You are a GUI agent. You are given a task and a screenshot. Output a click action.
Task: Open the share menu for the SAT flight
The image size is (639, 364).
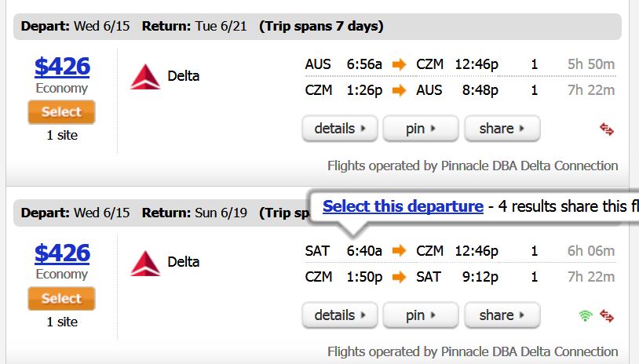[x=502, y=315]
